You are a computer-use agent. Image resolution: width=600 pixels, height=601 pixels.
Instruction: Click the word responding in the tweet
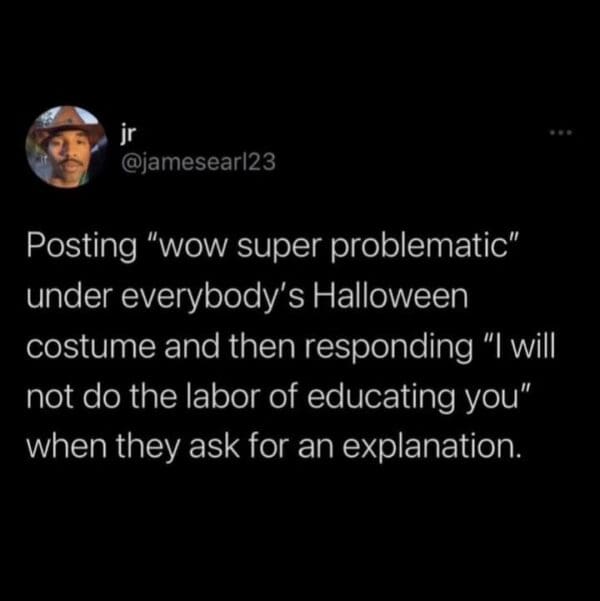(x=389, y=348)
